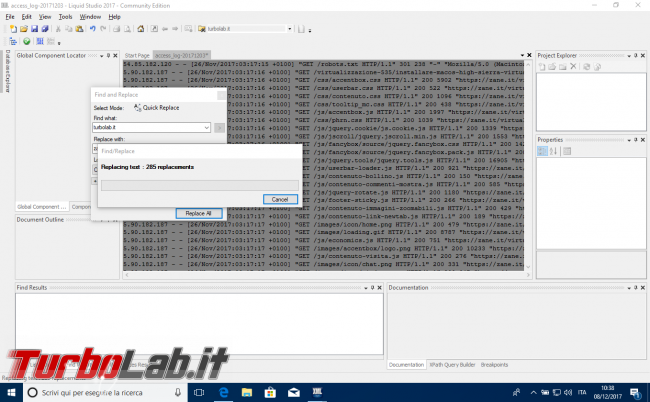This screenshot has height=402, width=650.
Task: Click the Navigate Forward arrow icon
Action: click(x=175, y=29)
